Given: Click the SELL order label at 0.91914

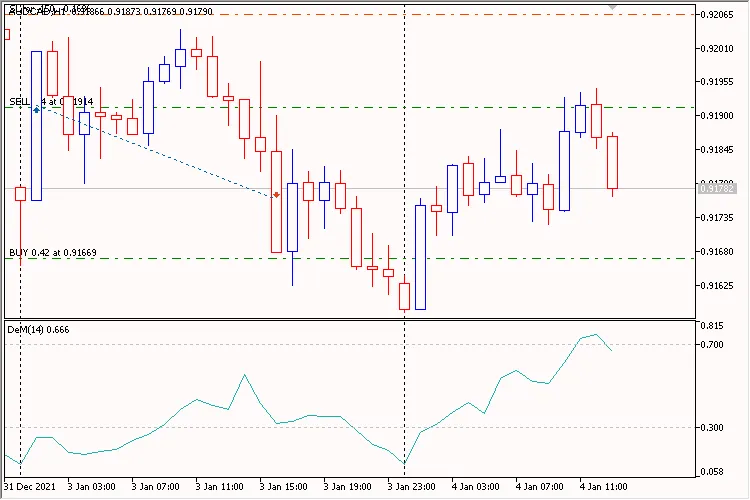Looking at the screenshot, I should click(50, 101).
